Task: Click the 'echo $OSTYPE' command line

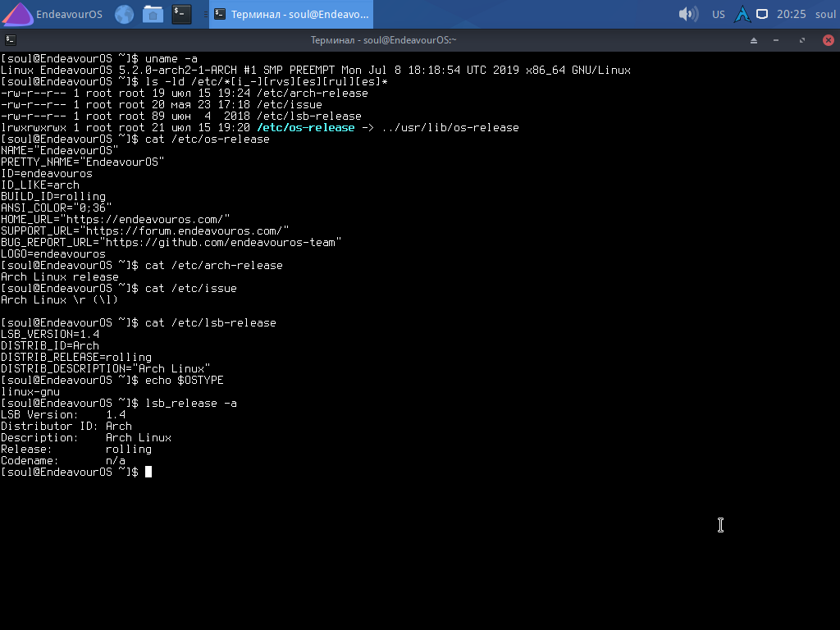Action: click(112, 381)
